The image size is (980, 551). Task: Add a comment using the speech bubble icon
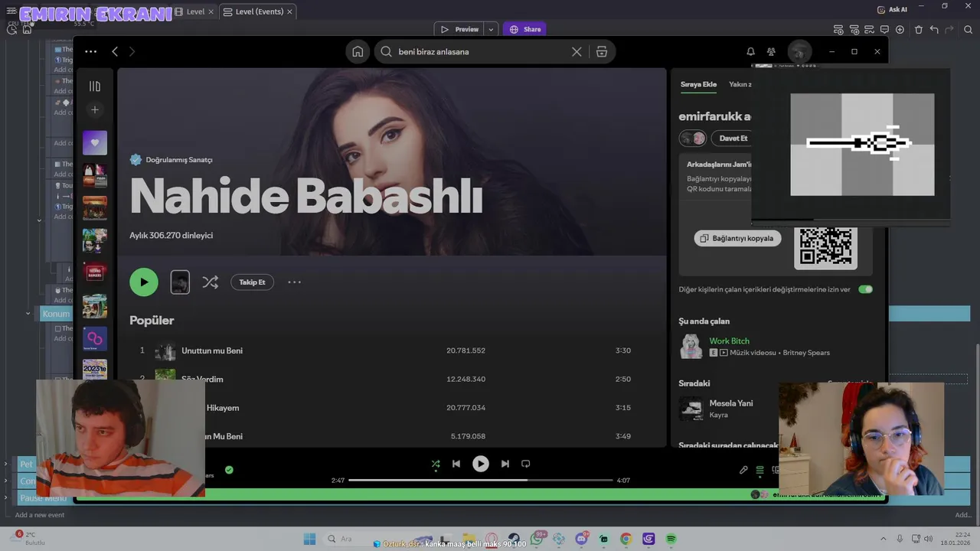884,29
